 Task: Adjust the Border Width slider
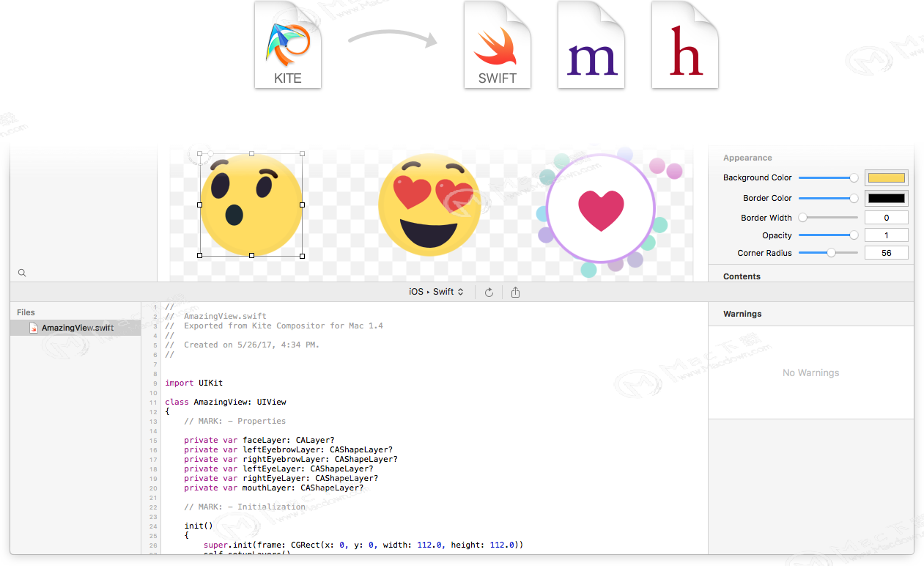[828, 218]
